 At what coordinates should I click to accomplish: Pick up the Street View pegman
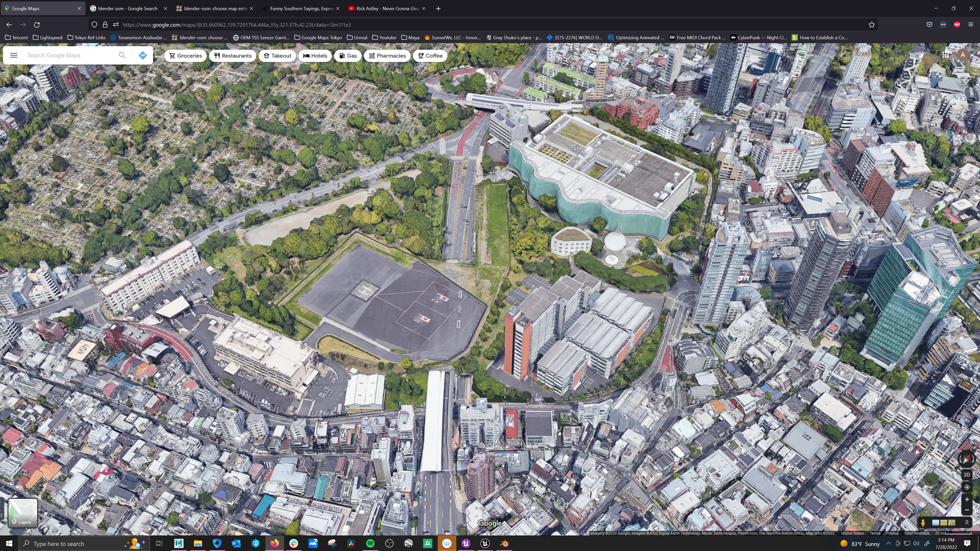pos(923,522)
